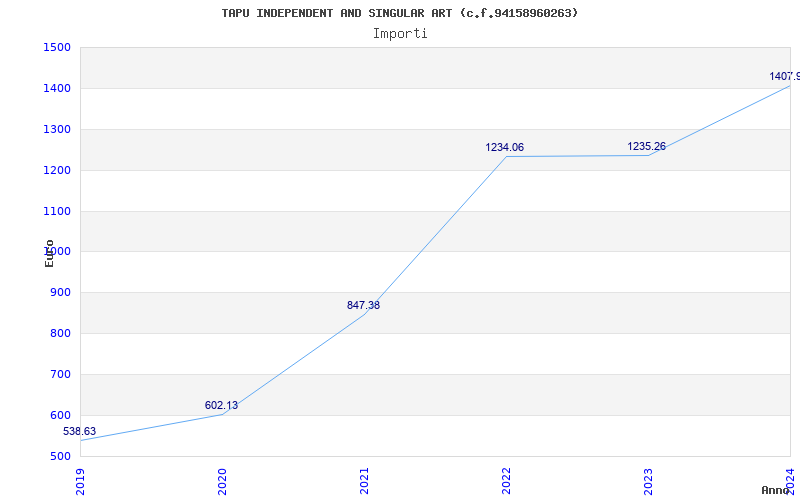800x500 pixels.
Task: Select the 1235.26 data label
Action: [x=646, y=146]
